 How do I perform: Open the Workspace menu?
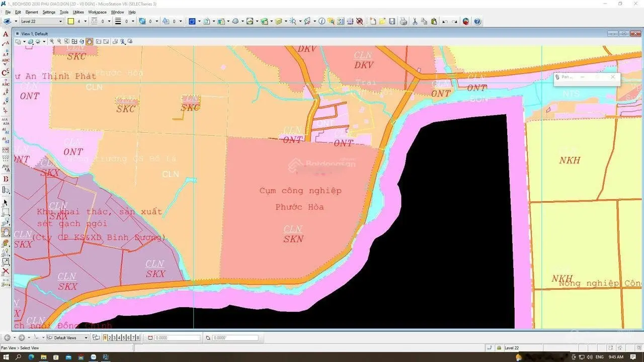pyautogui.click(x=97, y=12)
